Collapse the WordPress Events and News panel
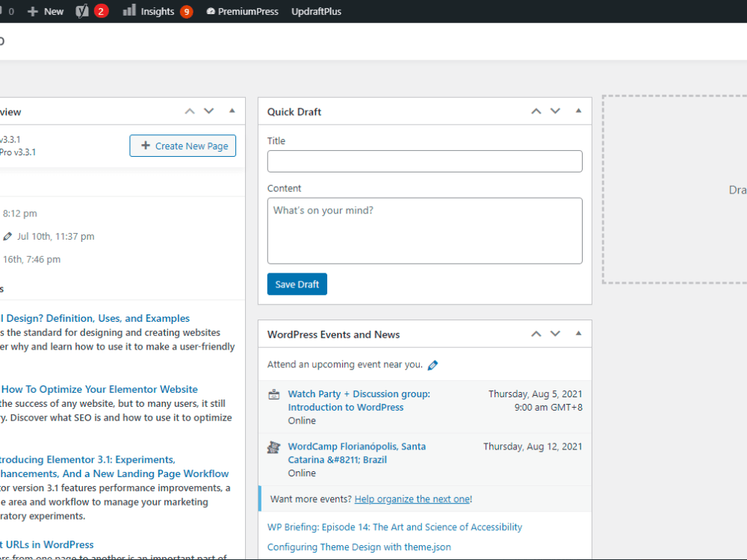This screenshot has height=560, width=747. (578, 334)
